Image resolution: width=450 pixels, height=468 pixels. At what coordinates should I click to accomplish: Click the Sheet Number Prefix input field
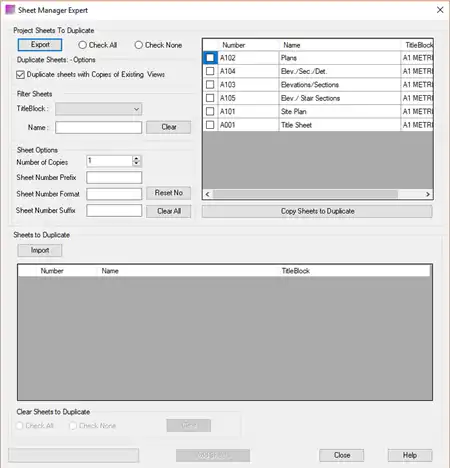coord(114,178)
